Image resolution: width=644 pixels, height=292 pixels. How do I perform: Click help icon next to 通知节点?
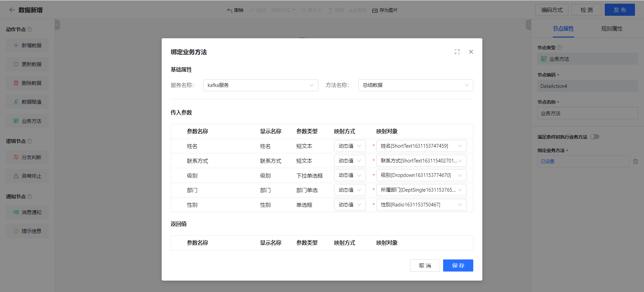click(x=30, y=197)
